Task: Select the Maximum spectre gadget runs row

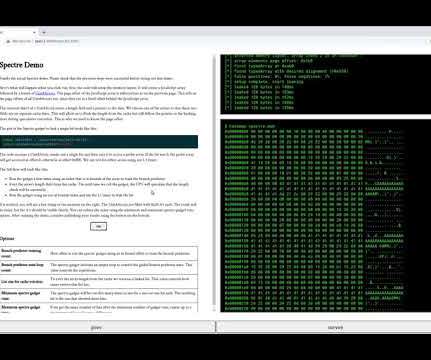Action: 99,308
